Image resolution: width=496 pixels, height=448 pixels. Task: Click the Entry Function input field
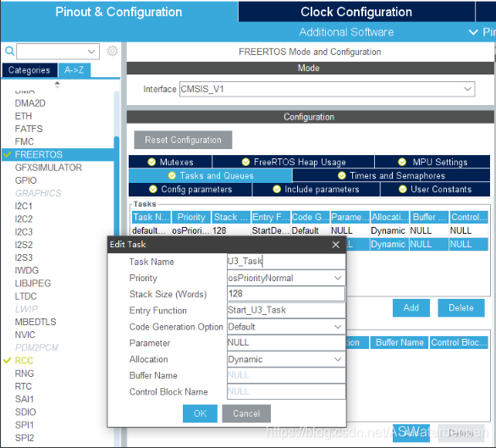point(286,310)
